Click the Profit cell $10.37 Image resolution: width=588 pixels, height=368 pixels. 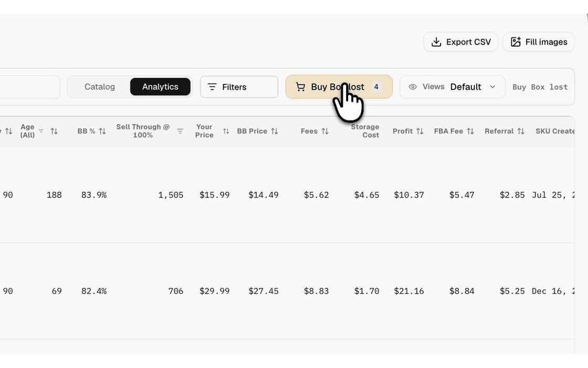(x=409, y=195)
